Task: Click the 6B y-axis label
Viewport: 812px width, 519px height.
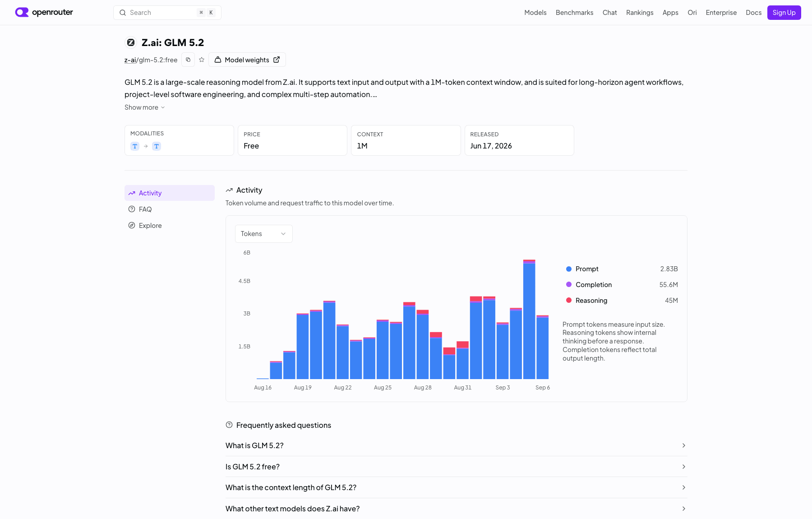Action: point(247,253)
